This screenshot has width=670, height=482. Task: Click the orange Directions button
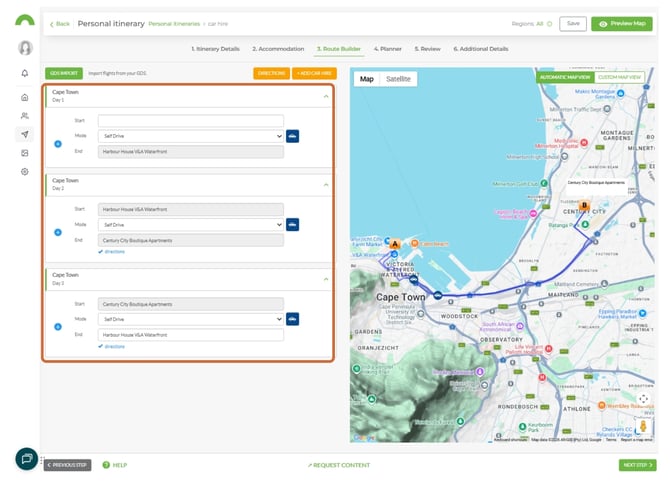pos(271,73)
